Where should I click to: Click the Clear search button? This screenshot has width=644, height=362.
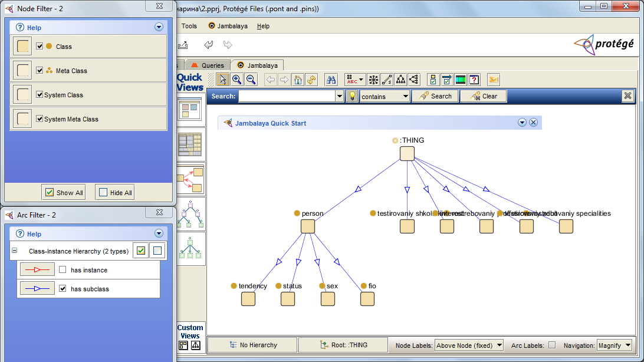[484, 96]
